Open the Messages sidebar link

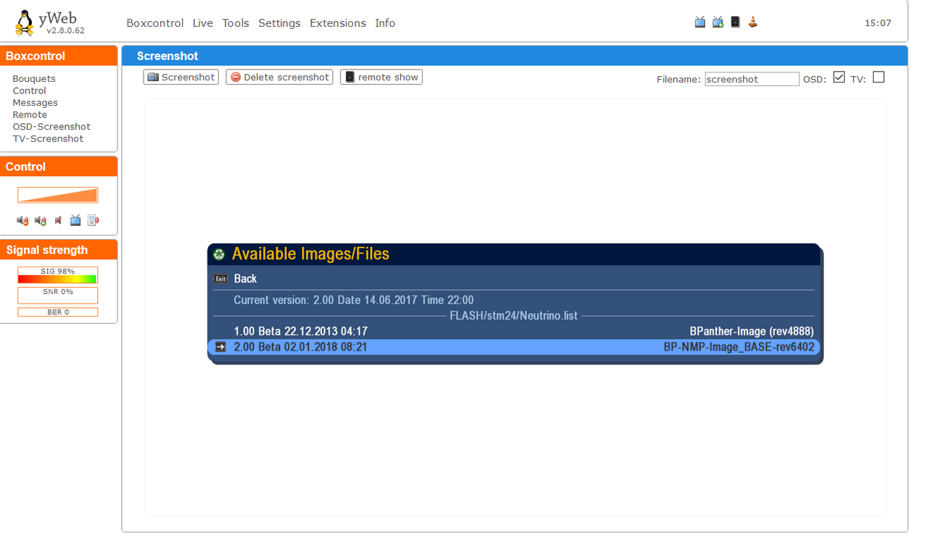[x=35, y=103]
